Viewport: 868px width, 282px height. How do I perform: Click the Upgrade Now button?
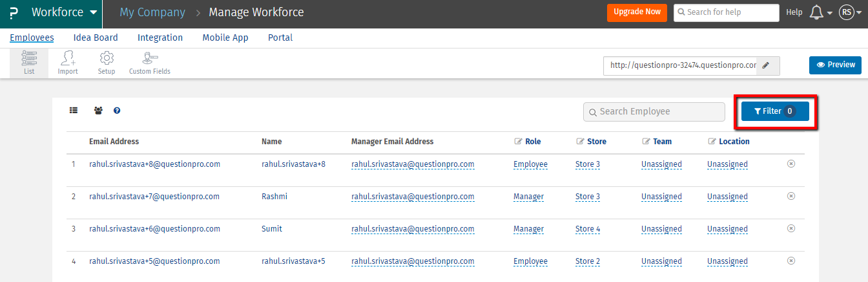pos(637,12)
